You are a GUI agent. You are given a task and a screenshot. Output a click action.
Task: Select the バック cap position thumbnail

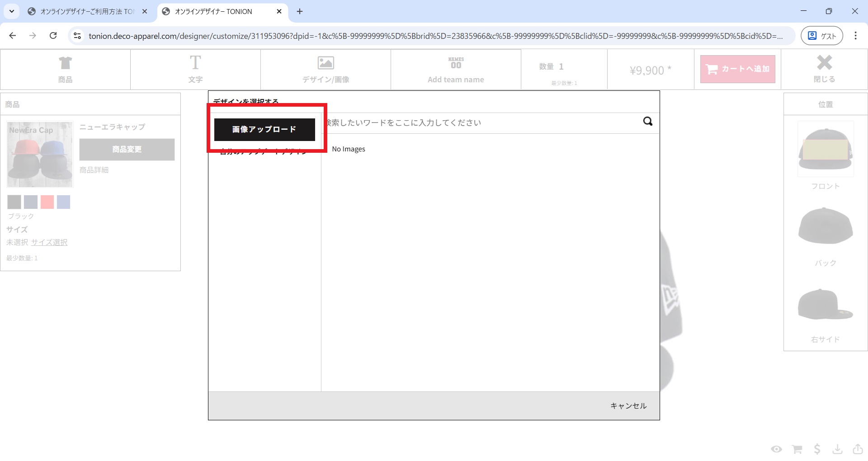[826, 226]
